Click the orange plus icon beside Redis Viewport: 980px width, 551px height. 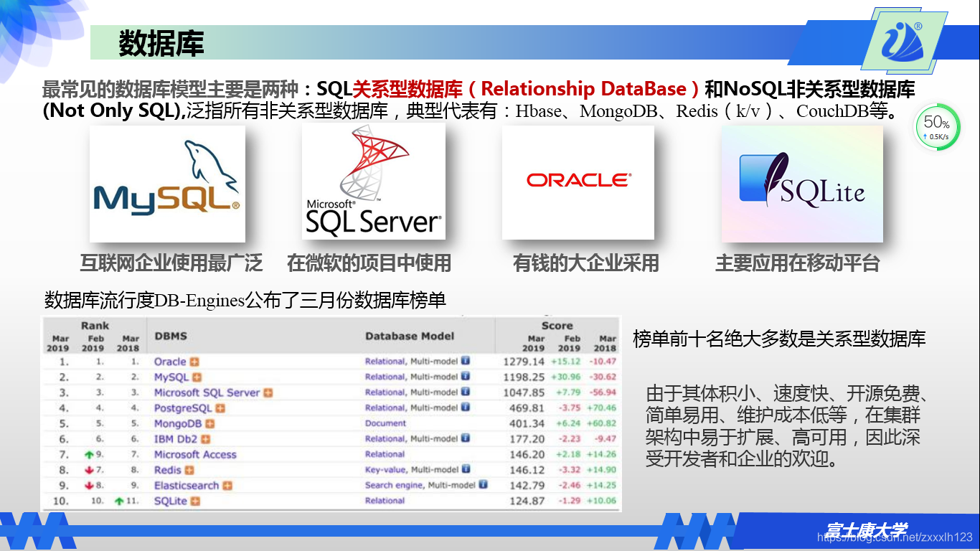[189, 470]
